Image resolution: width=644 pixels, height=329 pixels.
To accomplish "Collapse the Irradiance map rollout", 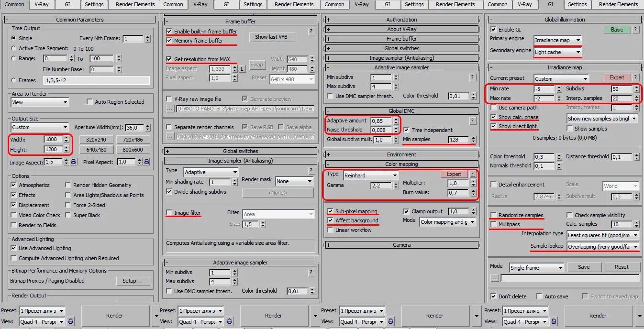I will 565,67.
